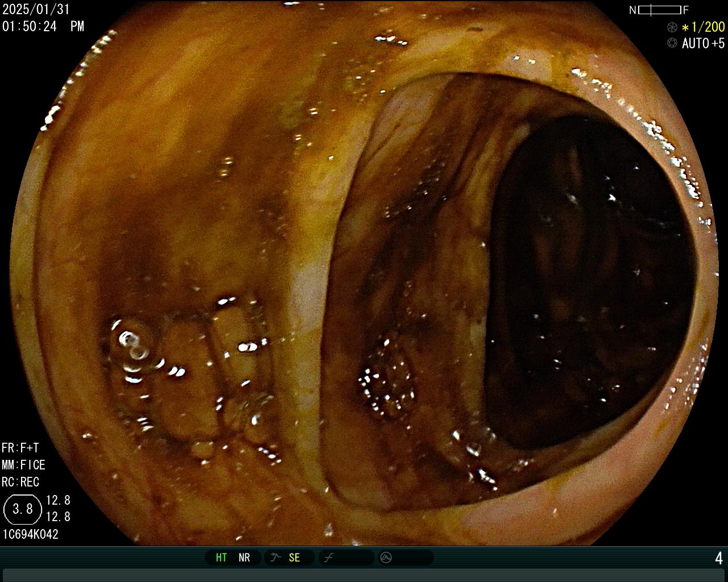
Task: Click the RC:REC recording label
Action: click(20, 482)
